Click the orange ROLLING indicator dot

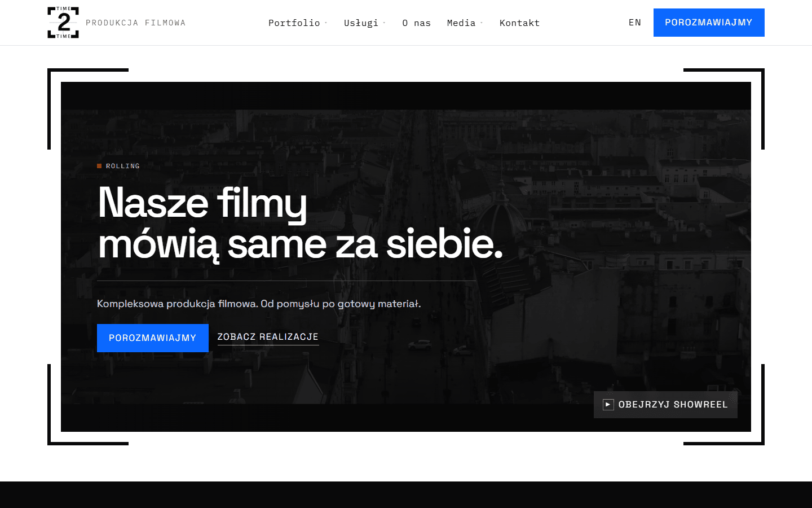[99, 166]
